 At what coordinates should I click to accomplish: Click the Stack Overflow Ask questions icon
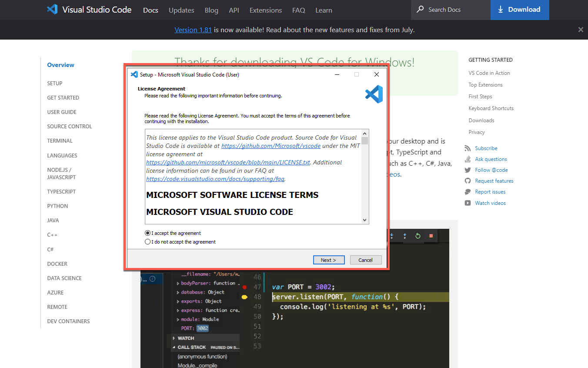pyautogui.click(x=468, y=159)
